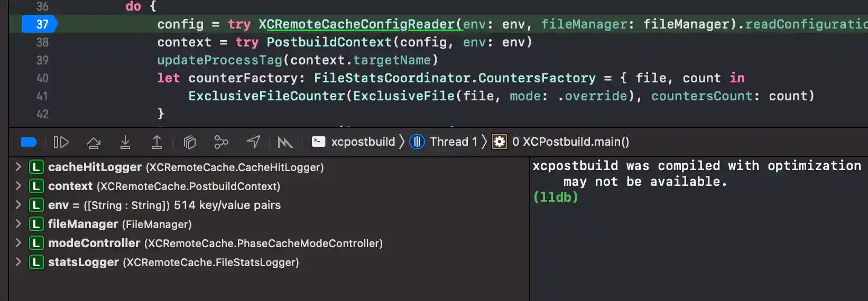Open the Debug memory graph icon
The width and height of the screenshot is (868, 301).
pyautogui.click(x=221, y=142)
